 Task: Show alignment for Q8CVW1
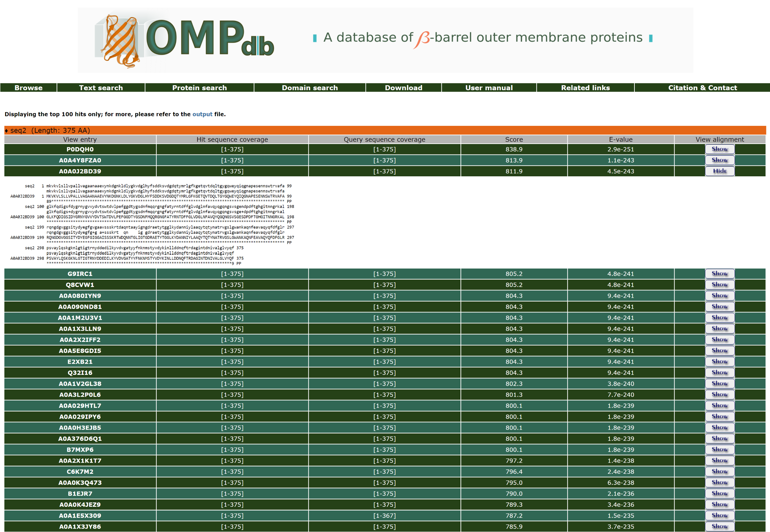point(720,285)
